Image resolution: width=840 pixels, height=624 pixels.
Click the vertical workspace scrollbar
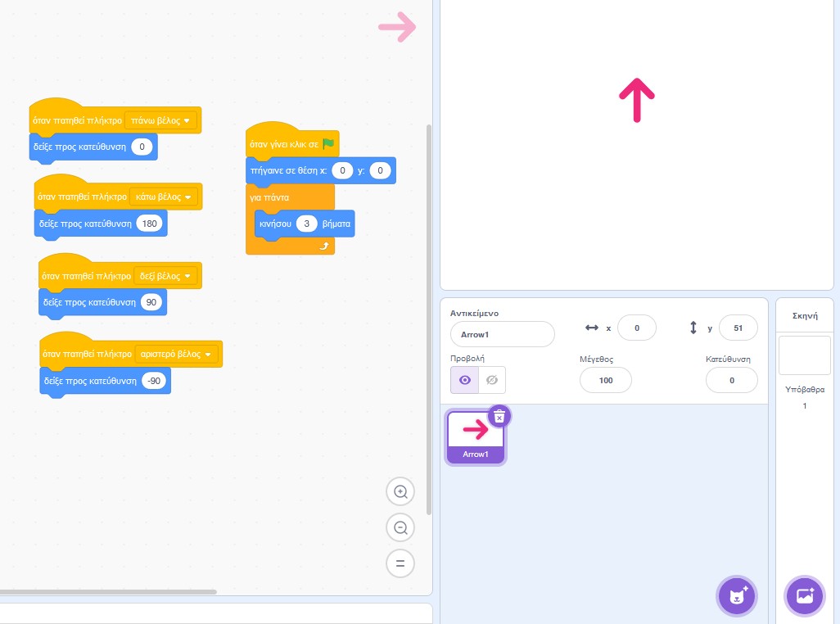click(x=428, y=319)
